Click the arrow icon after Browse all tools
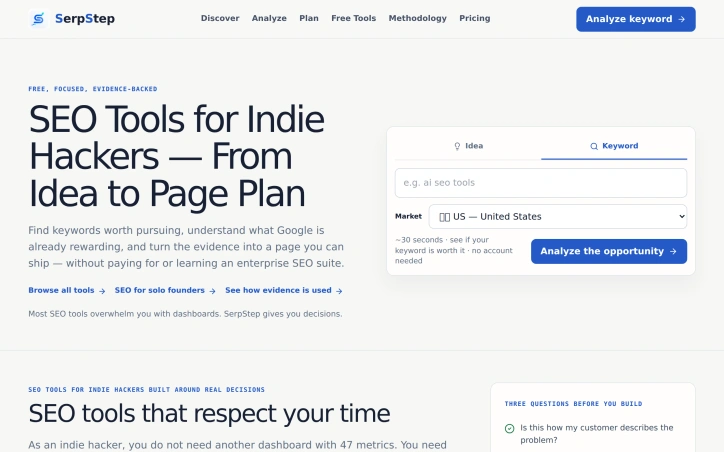Image resolution: width=724 pixels, height=452 pixels. click(102, 291)
